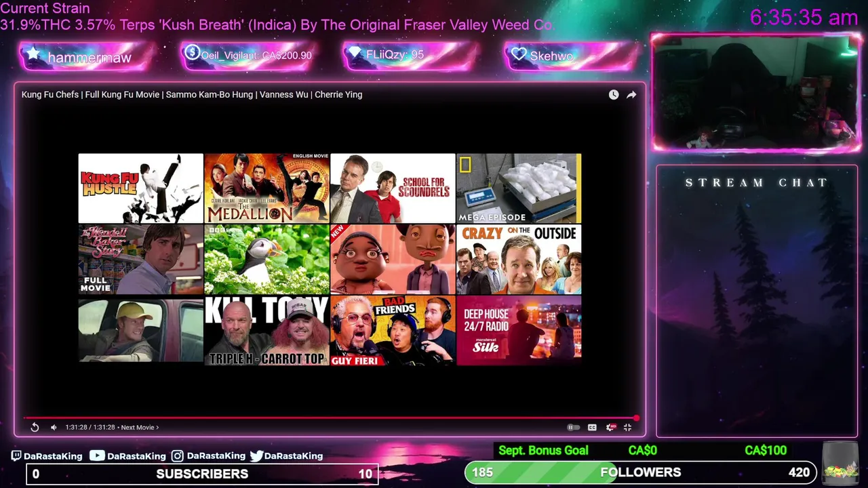
Task: Open the Kung Fu Hustle thumbnail
Action: [140, 188]
